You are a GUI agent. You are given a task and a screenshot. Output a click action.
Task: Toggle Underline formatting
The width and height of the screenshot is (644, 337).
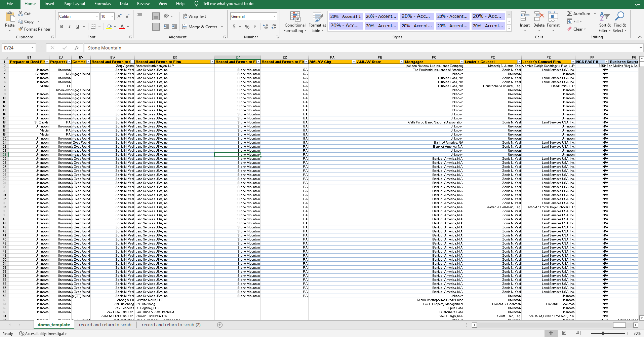78,27
